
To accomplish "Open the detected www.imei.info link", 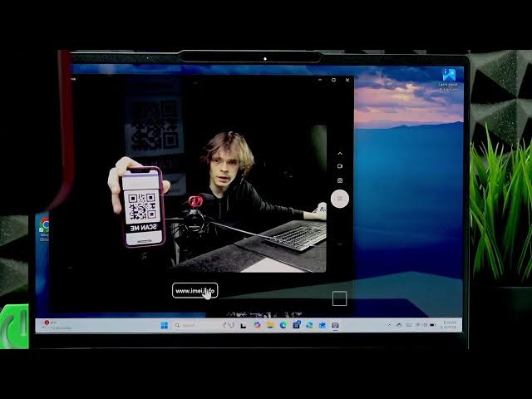I will point(195,290).
